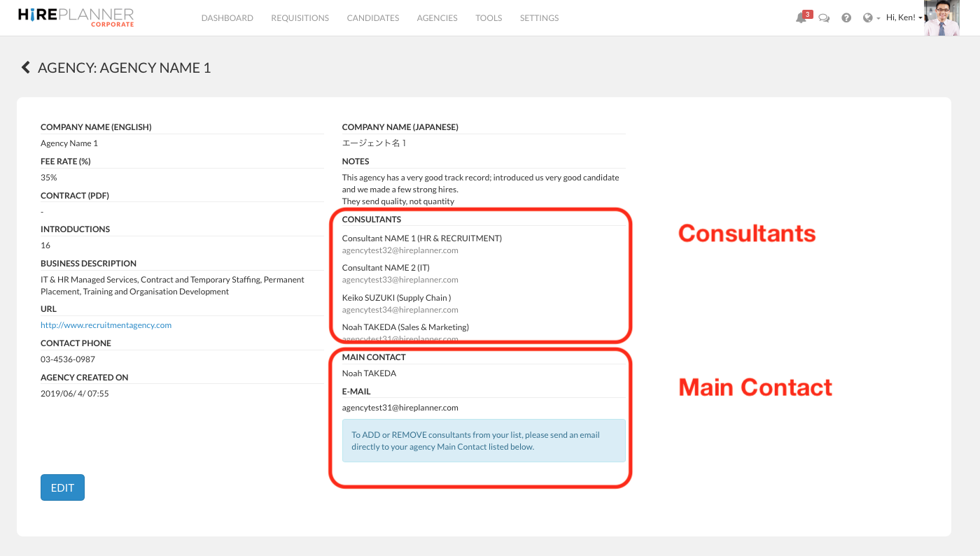Go to the Dashboard menu
Viewport: 980px width, 556px height.
227,18
